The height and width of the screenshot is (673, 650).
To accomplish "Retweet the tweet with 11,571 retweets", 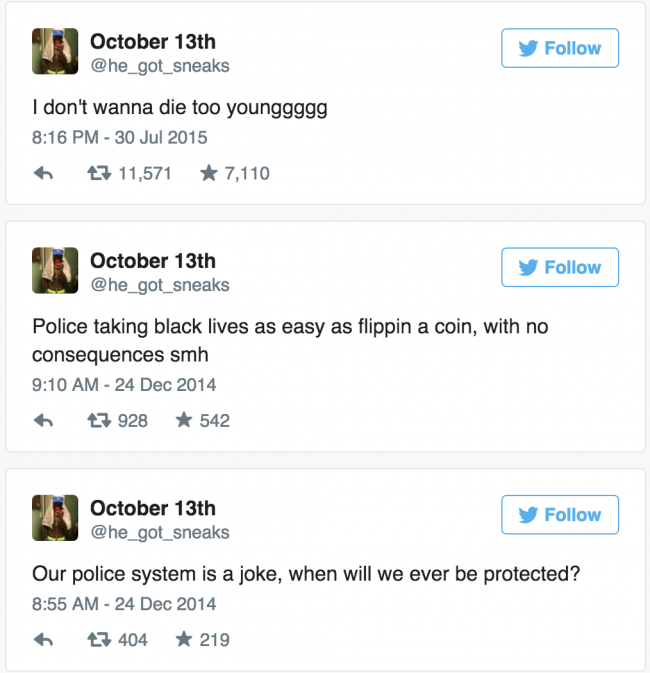I will 99,173.
